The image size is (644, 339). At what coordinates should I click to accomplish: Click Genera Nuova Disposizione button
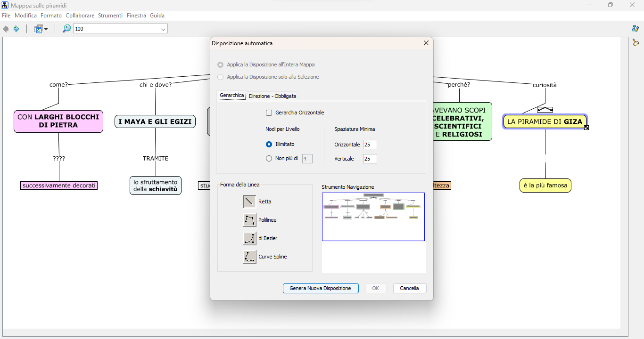click(320, 288)
